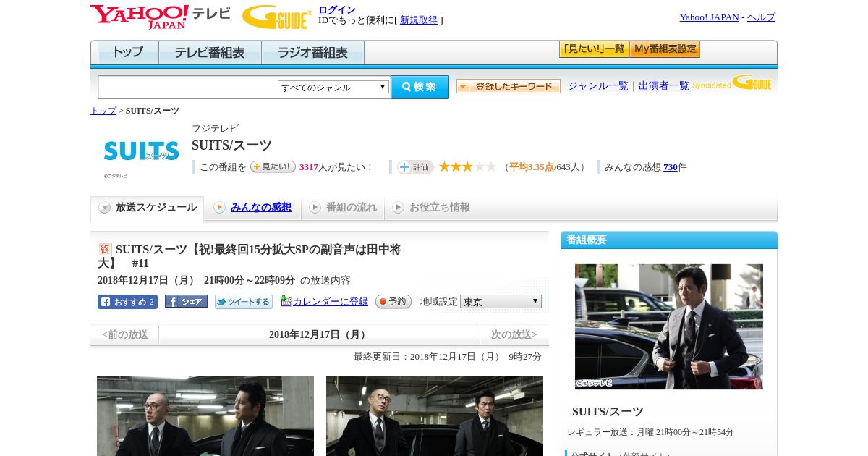Screen dimensions: 868x456
Task: Click the Yahoo! JAPAN テレビ logo
Action: pyautogui.click(x=161, y=17)
